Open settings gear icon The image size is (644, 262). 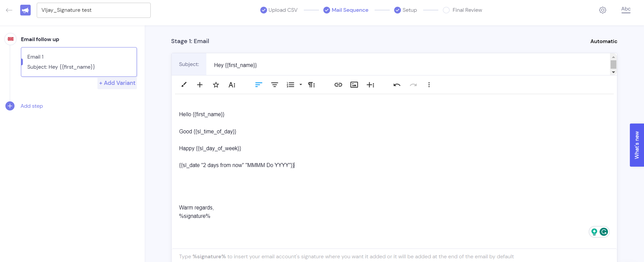(603, 10)
